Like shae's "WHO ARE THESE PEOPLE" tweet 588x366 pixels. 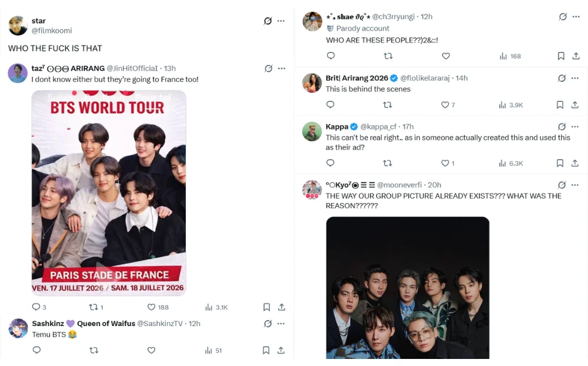point(446,56)
